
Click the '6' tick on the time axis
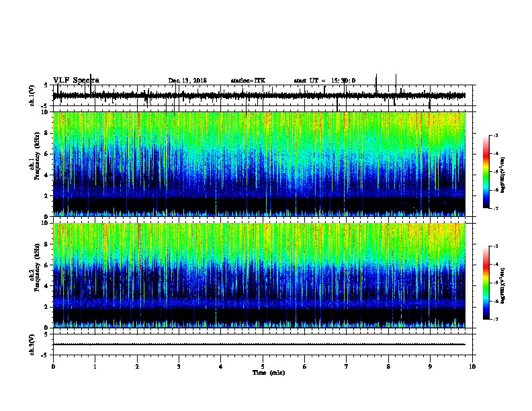coord(305,367)
